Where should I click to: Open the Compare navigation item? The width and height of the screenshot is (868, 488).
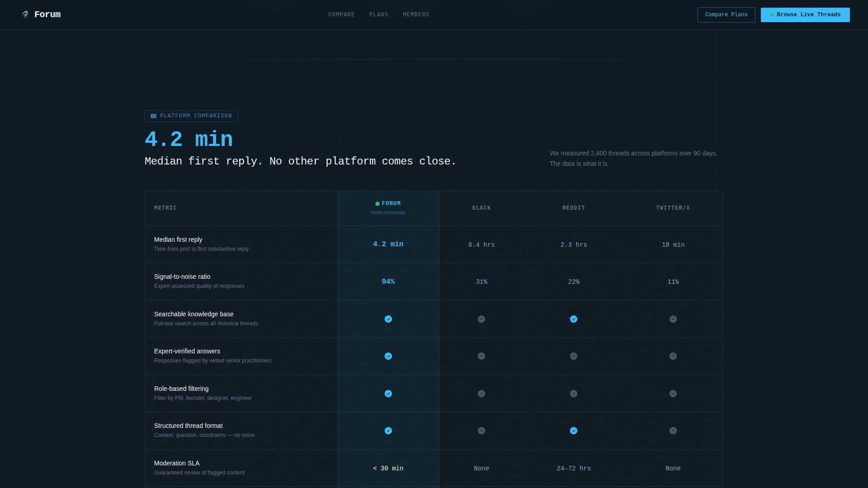click(341, 15)
